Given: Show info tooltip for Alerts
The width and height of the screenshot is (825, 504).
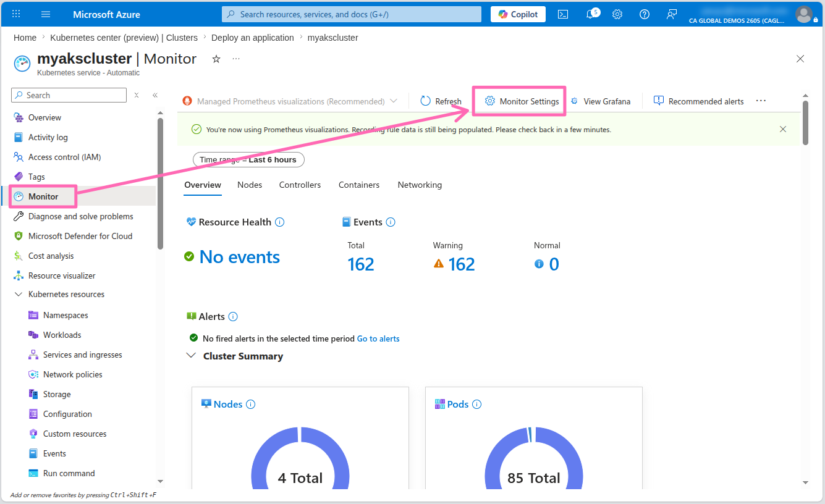Looking at the screenshot, I should (233, 316).
